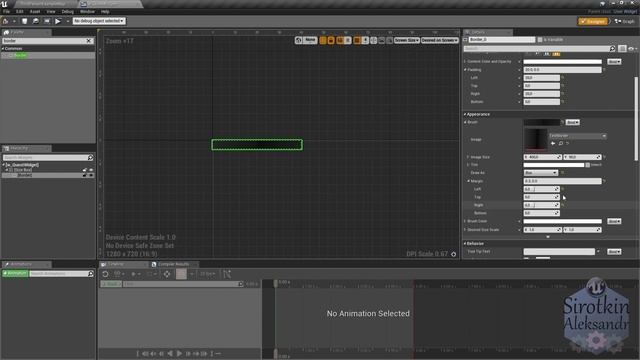Switch to the Compiler Results tab
Image resolution: width=640 pixels, height=360 pixels.
173,264
